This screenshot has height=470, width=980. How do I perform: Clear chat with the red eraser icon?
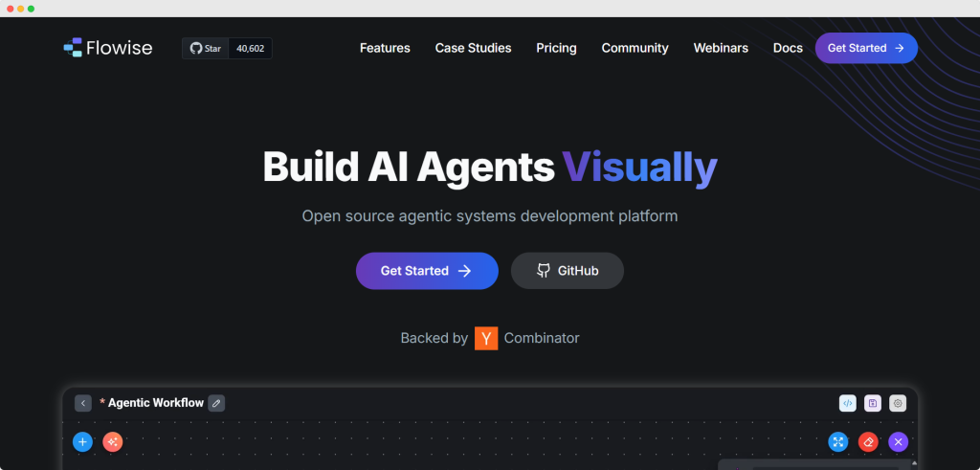click(x=868, y=442)
